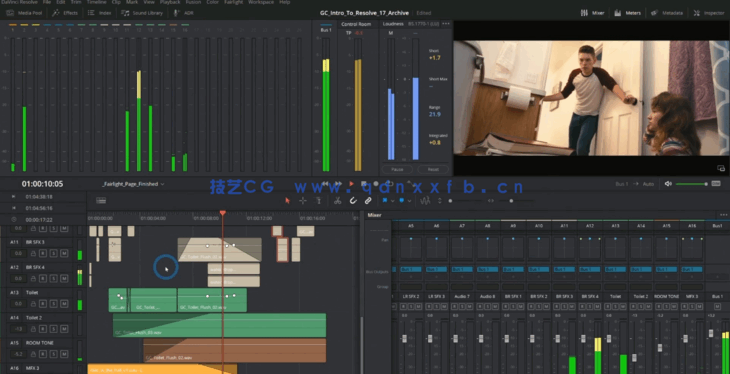Mute track A14 Toilet 2 in header
Image resolution: width=730 pixels, height=374 pixels.
click(64, 329)
